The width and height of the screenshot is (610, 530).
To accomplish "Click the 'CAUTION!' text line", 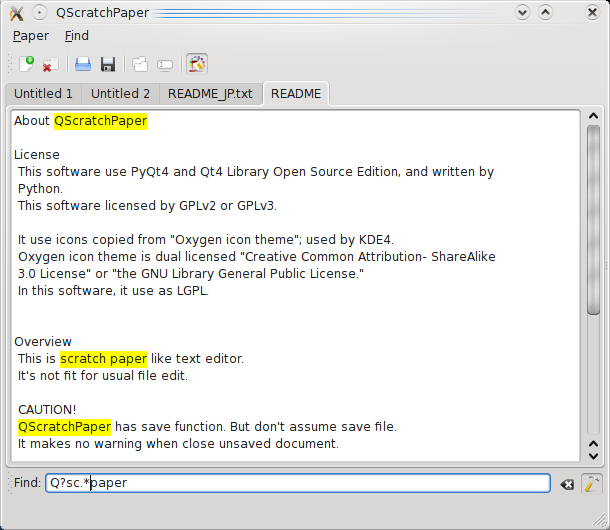I will tap(47, 410).
